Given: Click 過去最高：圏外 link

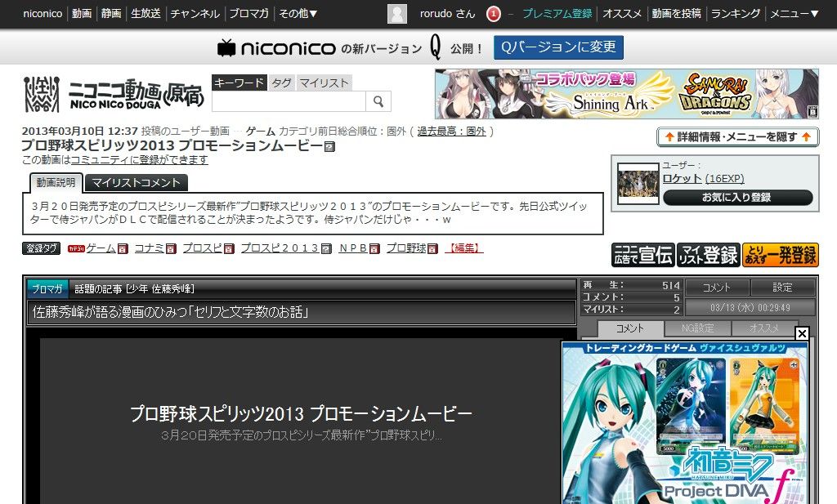Looking at the screenshot, I should tap(451, 132).
